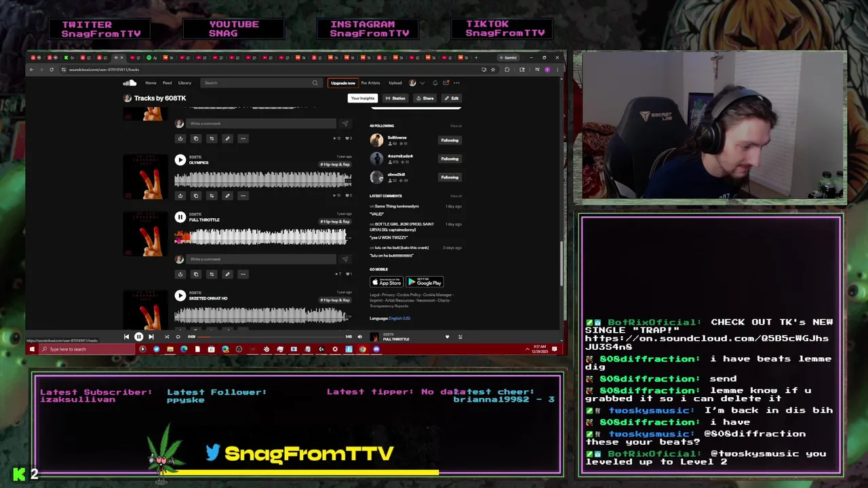Open the notifications bell

pos(435,83)
